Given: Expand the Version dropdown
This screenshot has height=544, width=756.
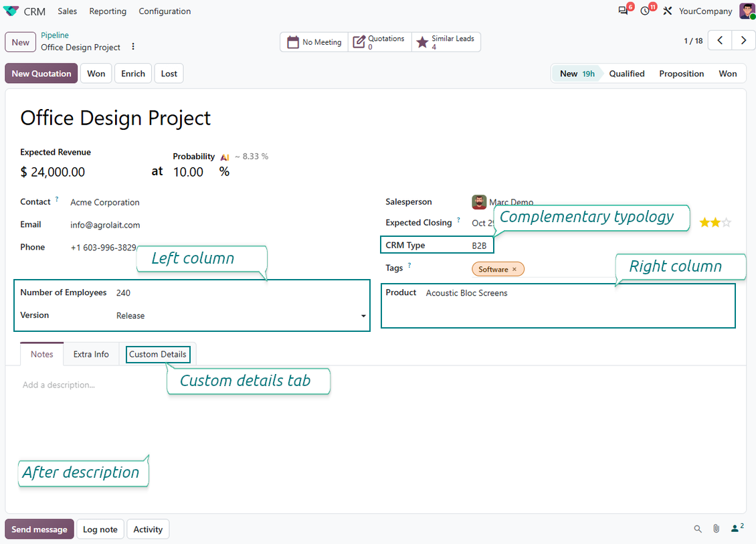Looking at the screenshot, I should pos(363,316).
